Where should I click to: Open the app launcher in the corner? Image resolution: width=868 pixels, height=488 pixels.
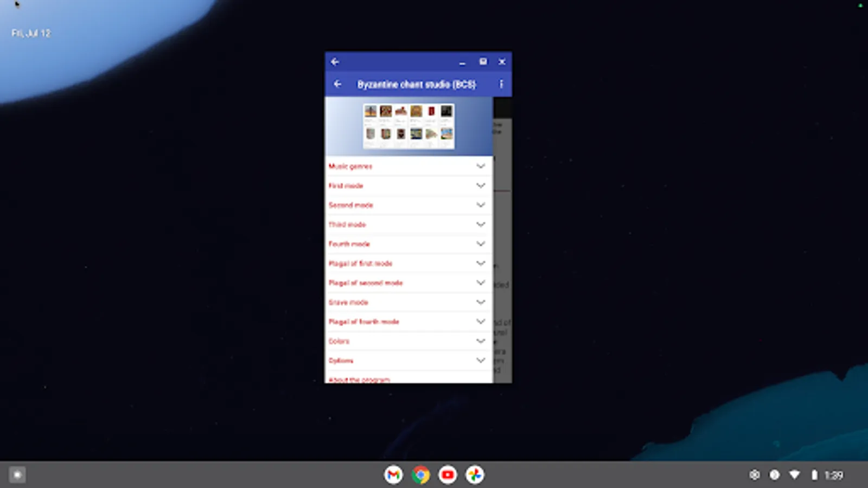coord(17,474)
